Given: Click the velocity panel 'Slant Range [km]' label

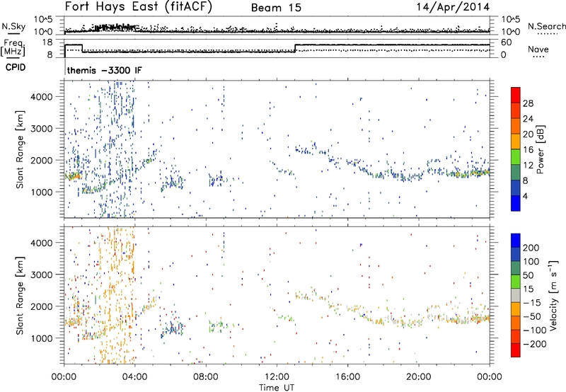Looking at the screenshot, I should tap(20, 295).
